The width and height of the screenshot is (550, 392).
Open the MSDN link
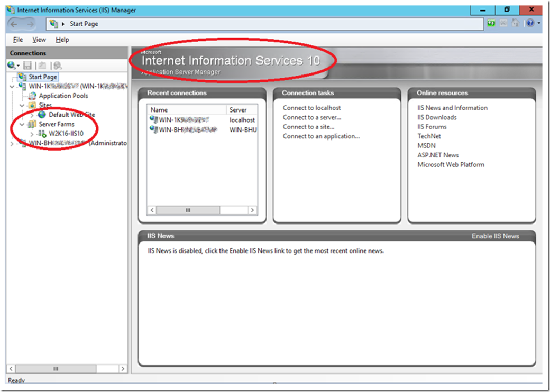(427, 146)
